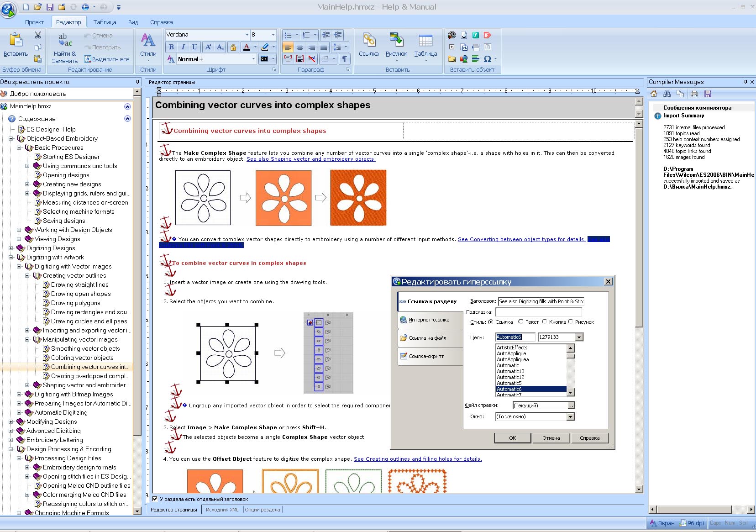Click the home icon in Compiler Messages
This screenshot has width=756, height=532.
(x=654, y=94)
